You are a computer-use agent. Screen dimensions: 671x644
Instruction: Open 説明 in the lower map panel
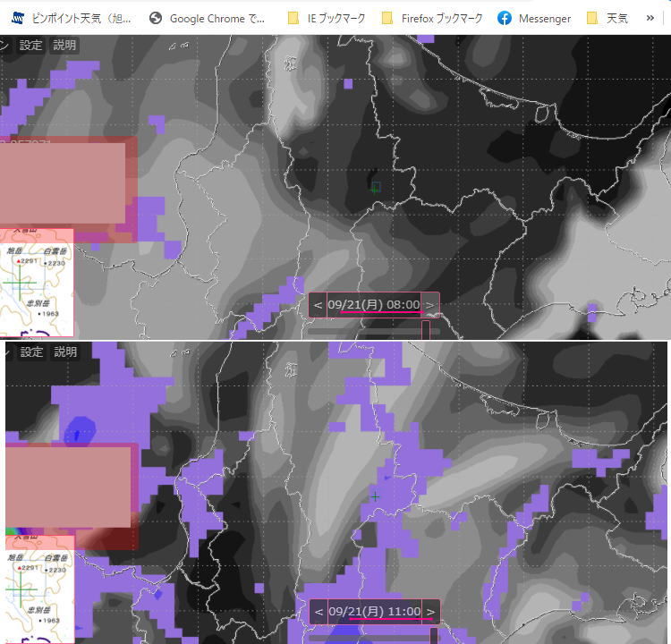[64, 352]
